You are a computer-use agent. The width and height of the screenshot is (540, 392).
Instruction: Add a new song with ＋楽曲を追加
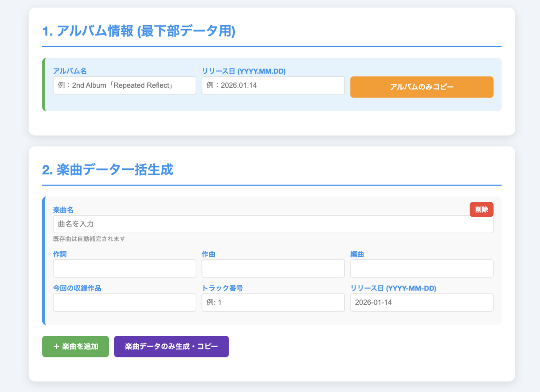click(76, 347)
